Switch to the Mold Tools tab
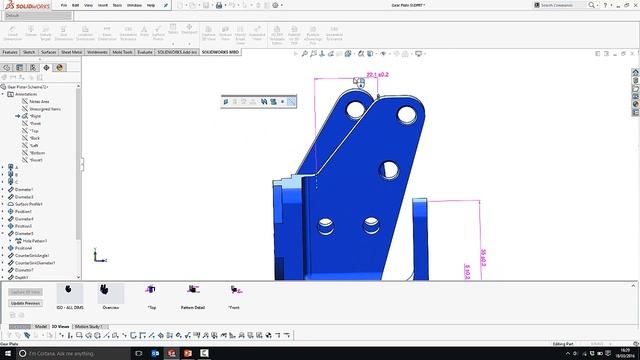Image resolution: width=640 pixels, height=360 pixels. pyautogui.click(x=122, y=52)
